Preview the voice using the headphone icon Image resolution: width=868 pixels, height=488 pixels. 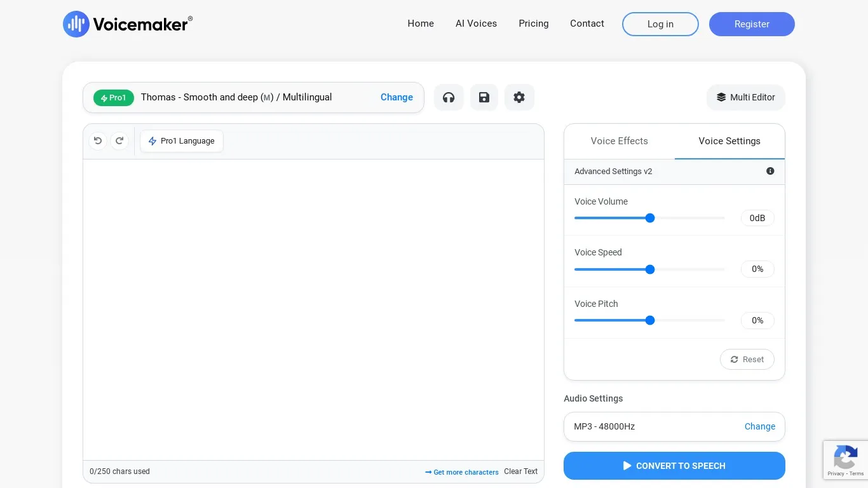[x=449, y=97]
